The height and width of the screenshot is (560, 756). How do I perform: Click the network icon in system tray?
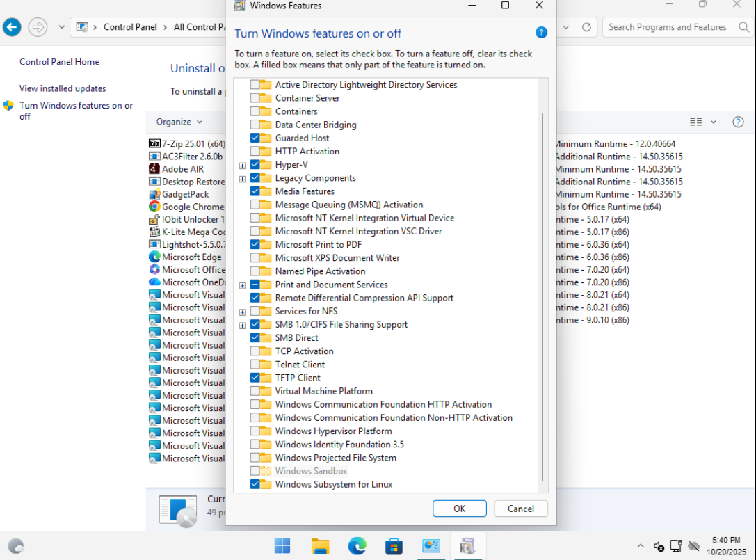click(676, 546)
